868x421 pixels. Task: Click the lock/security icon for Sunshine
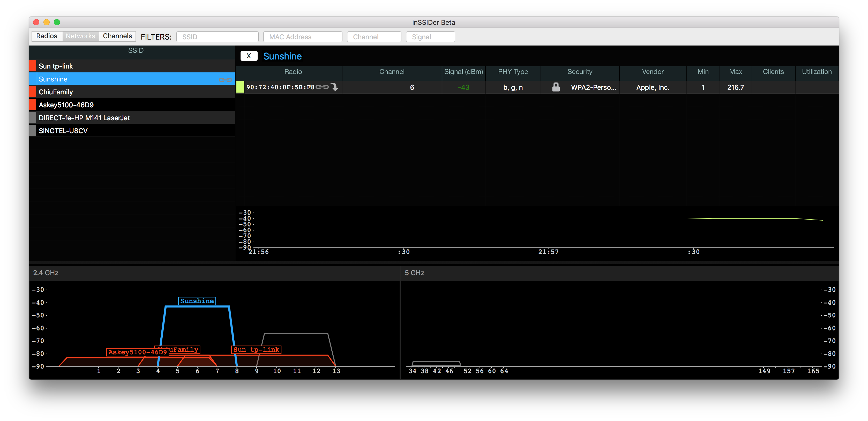click(554, 87)
